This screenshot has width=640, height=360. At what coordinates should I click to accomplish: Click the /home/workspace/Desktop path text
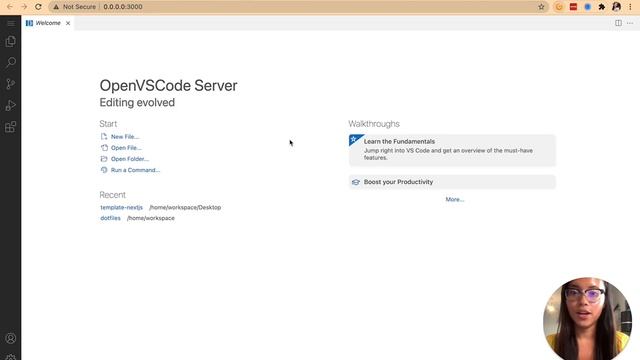point(185,207)
